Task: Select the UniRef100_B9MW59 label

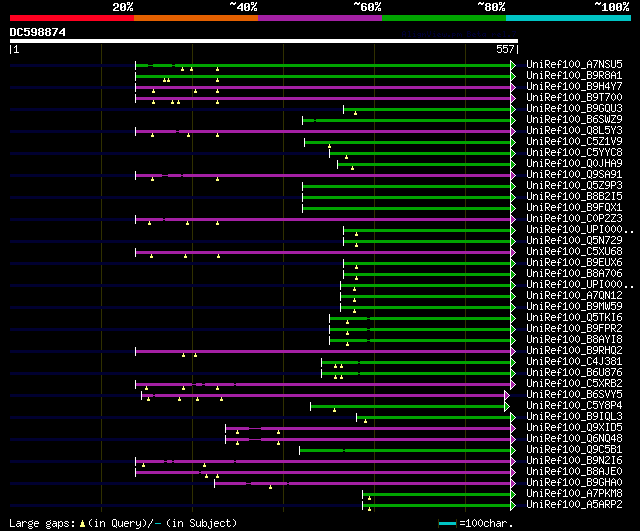Action: point(574,307)
